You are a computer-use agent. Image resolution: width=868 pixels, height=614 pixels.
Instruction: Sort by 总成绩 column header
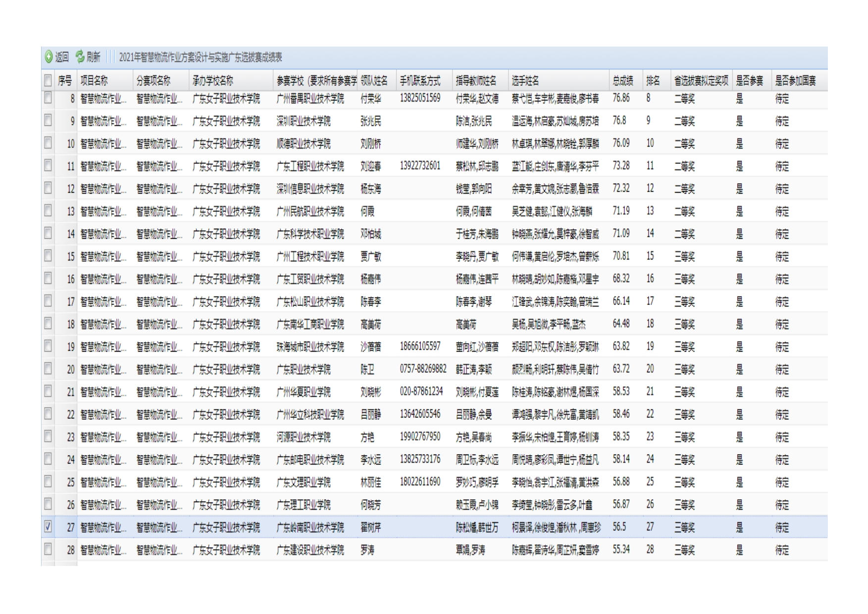pos(622,81)
